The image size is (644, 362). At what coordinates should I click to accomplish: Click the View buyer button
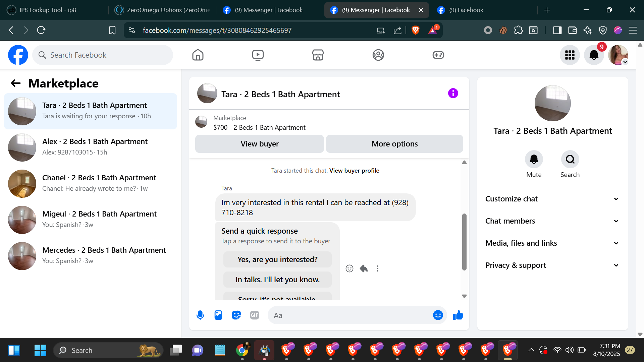[259, 144]
